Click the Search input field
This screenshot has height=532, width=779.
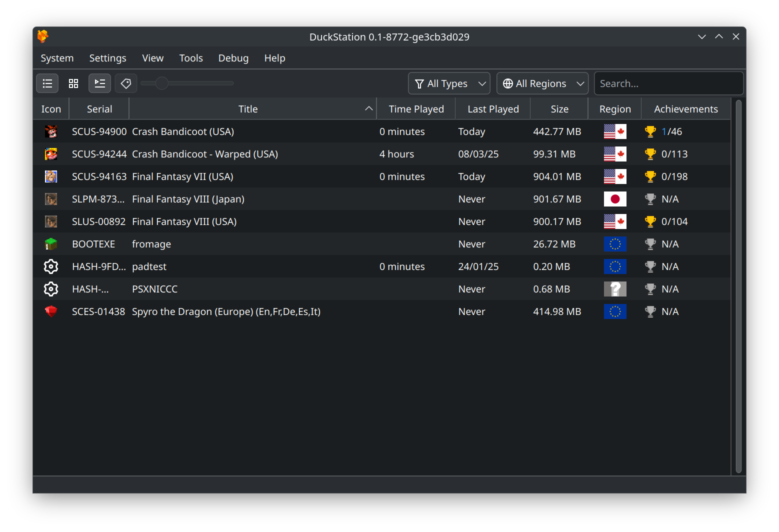pos(668,83)
